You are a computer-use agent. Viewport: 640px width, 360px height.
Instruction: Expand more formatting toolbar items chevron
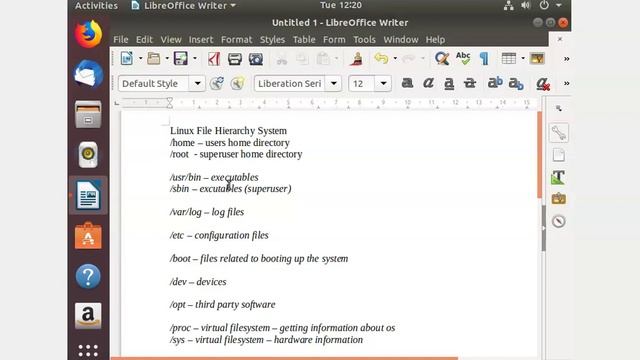coord(567,83)
